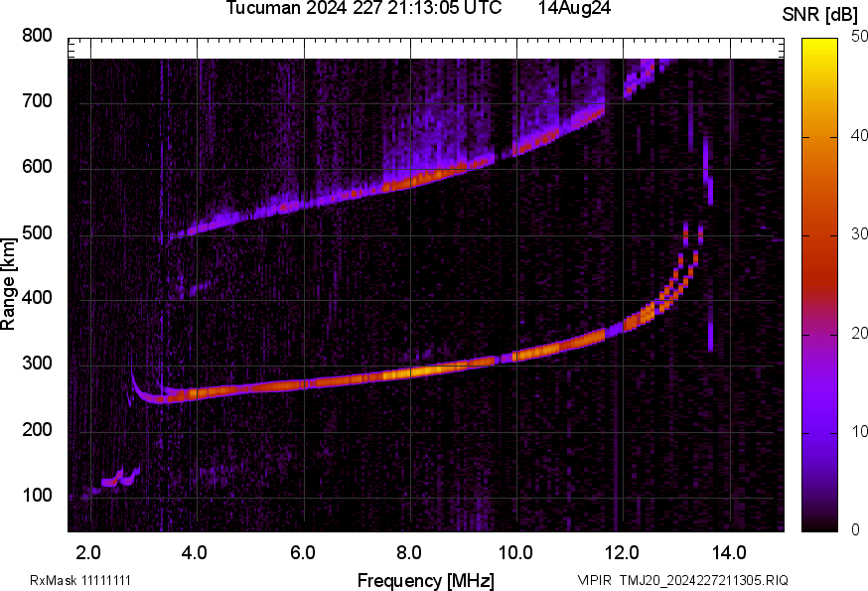Click the colorbar tick label '20'

[x=859, y=333]
